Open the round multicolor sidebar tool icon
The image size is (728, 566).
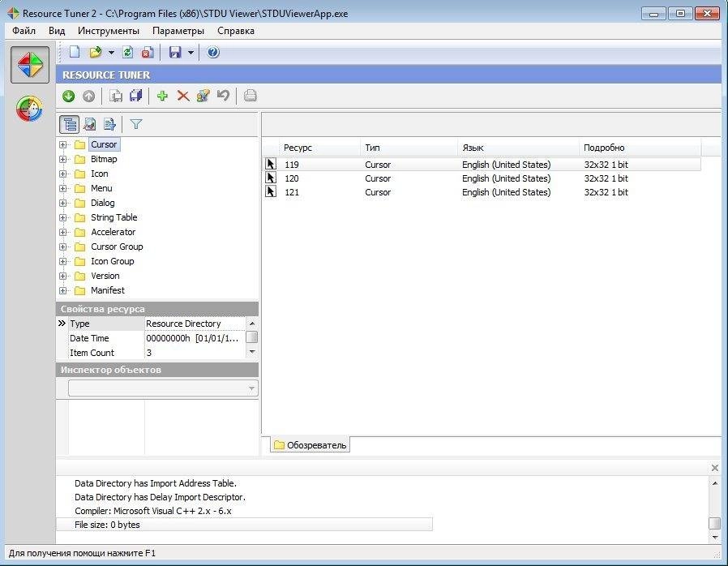point(29,109)
